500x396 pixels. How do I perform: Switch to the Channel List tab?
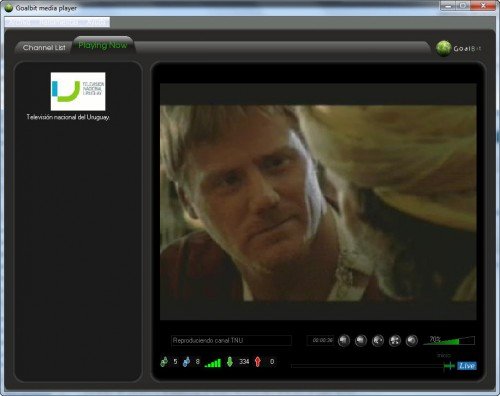coord(44,48)
